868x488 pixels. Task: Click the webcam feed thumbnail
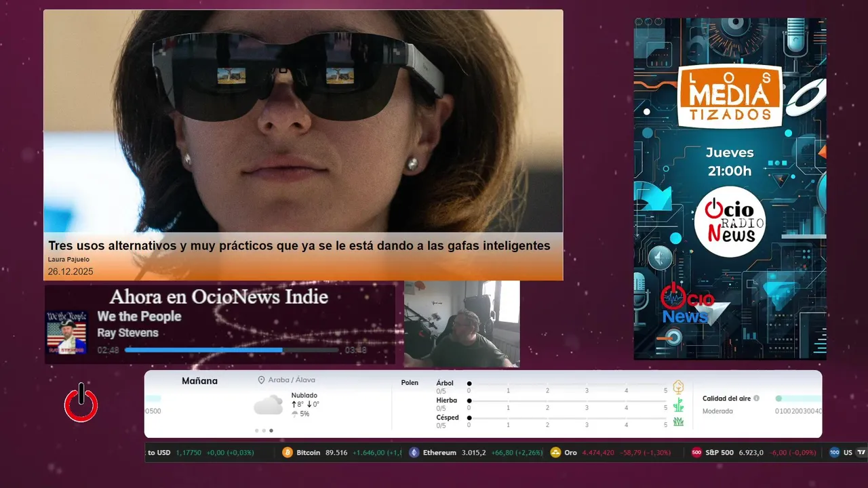pyautogui.click(x=462, y=324)
